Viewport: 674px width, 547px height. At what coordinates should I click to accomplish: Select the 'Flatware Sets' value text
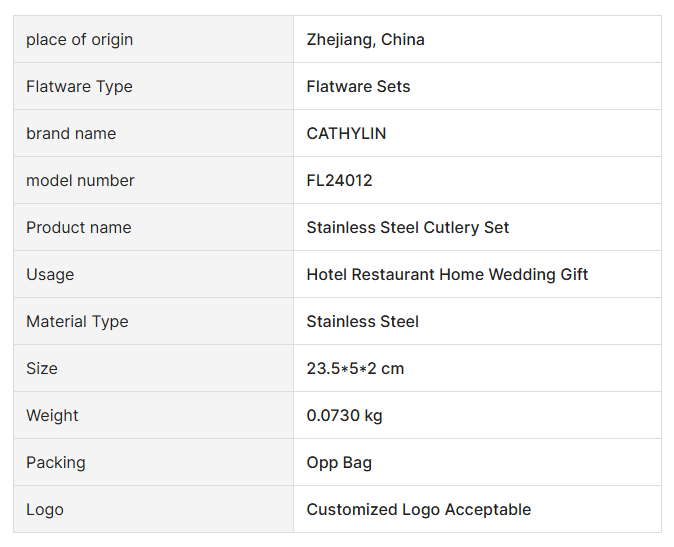coord(358,87)
